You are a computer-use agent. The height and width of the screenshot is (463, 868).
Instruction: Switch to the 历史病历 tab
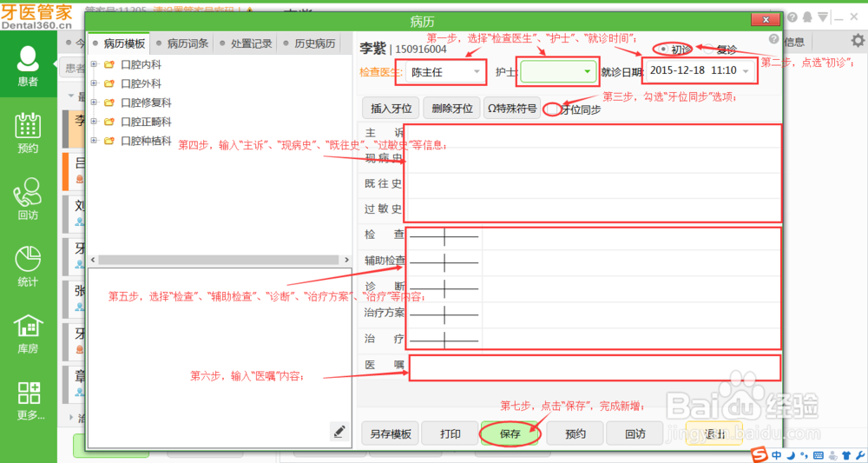(309, 43)
